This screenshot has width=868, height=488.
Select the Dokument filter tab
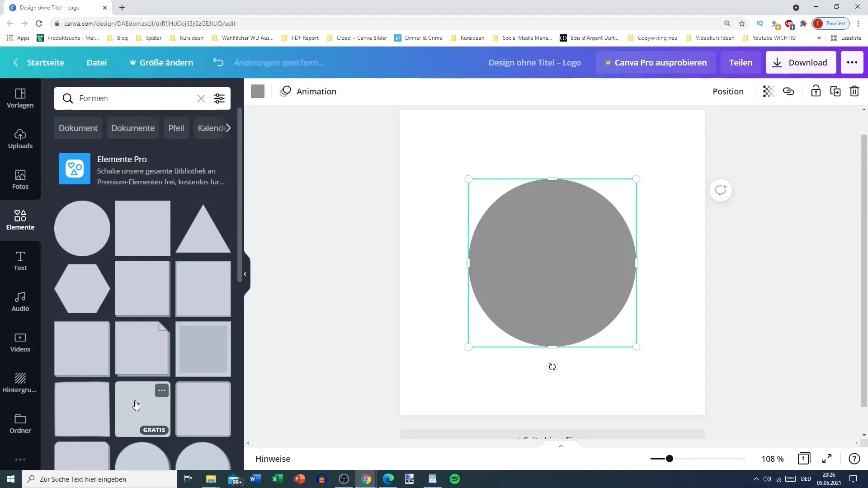pos(78,127)
